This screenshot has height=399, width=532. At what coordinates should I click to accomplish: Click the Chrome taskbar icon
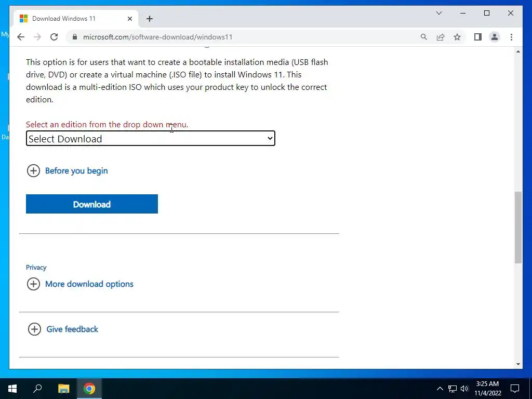[89, 389]
